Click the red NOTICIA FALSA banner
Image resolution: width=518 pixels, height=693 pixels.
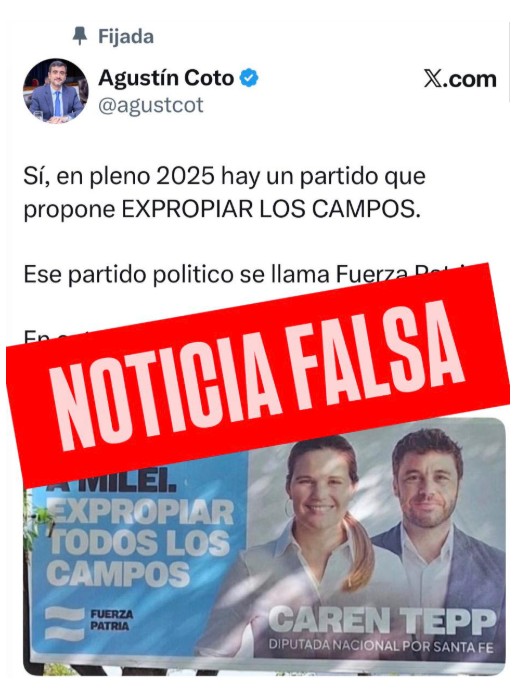click(258, 376)
